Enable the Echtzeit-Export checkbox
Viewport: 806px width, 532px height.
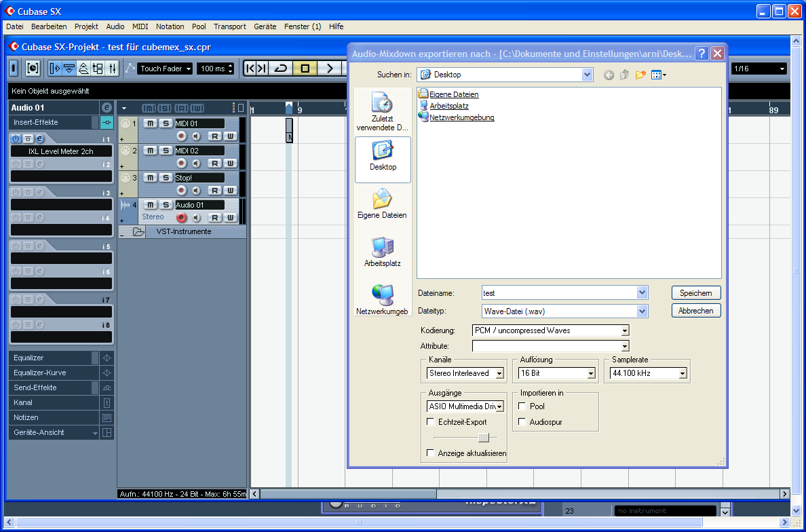click(x=431, y=422)
